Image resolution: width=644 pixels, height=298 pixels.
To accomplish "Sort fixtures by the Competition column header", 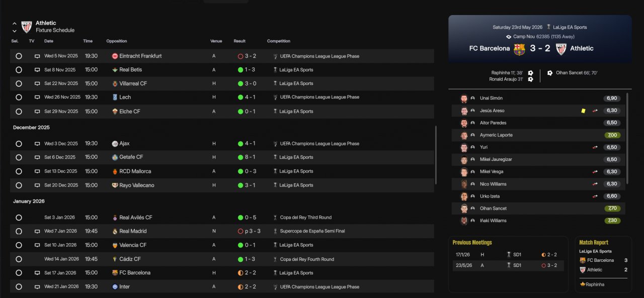I will click(x=279, y=41).
